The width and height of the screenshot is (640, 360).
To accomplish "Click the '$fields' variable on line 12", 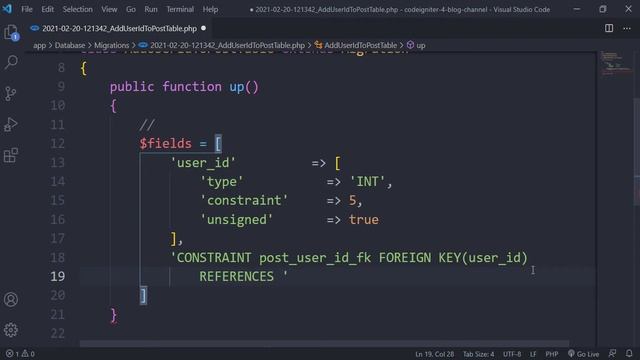I will point(165,143).
